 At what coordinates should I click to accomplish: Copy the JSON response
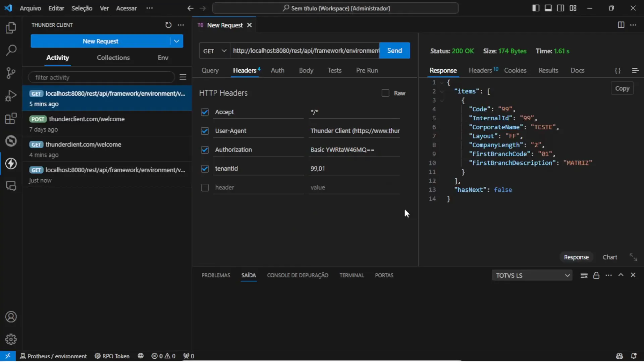click(623, 88)
